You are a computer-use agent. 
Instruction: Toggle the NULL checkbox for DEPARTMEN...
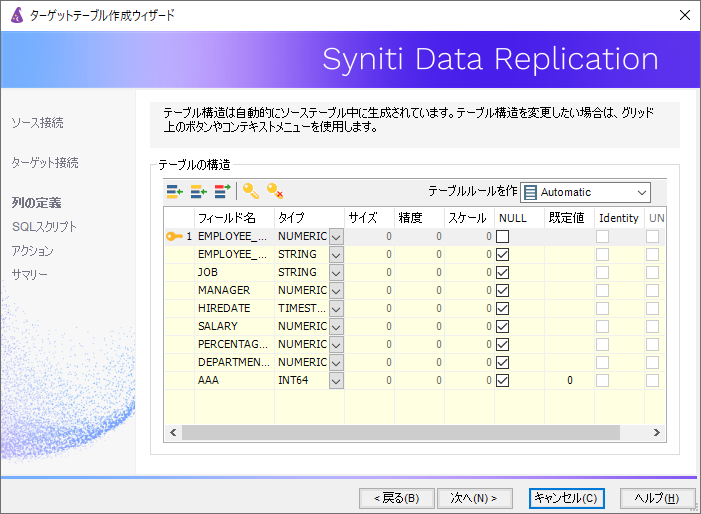(x=503, y=362)
